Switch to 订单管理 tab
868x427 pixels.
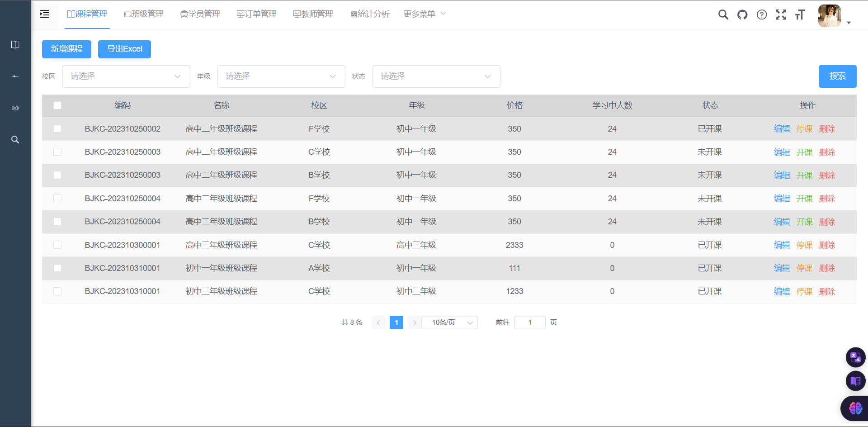(x=257, y=14)
